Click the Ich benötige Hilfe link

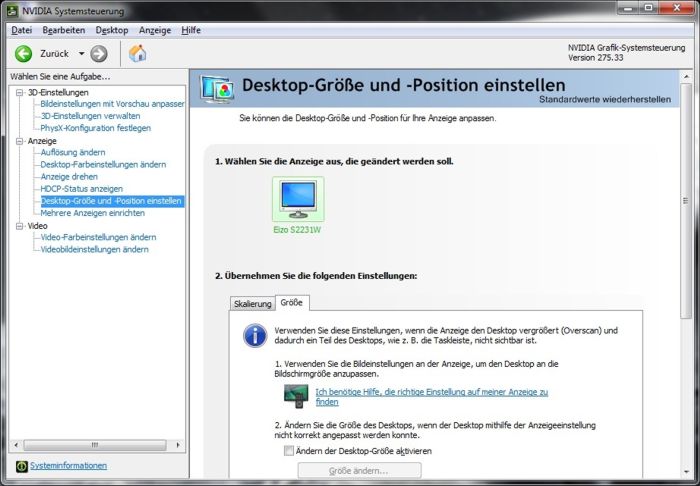click(431, 397)
